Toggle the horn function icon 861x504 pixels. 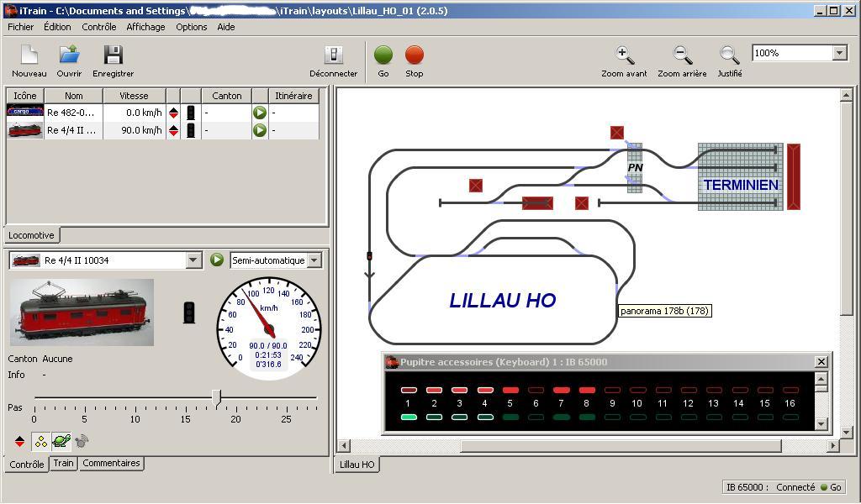pyautogui.click(x=82, y=441)
